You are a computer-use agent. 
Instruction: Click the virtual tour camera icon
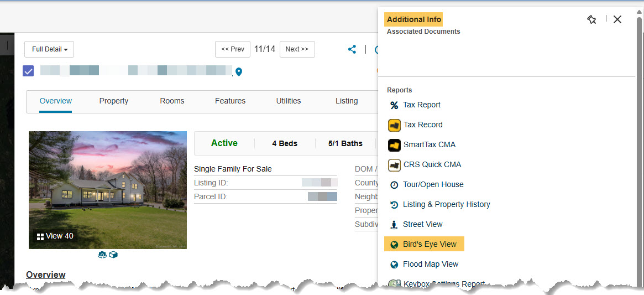(x=102, y=255)
